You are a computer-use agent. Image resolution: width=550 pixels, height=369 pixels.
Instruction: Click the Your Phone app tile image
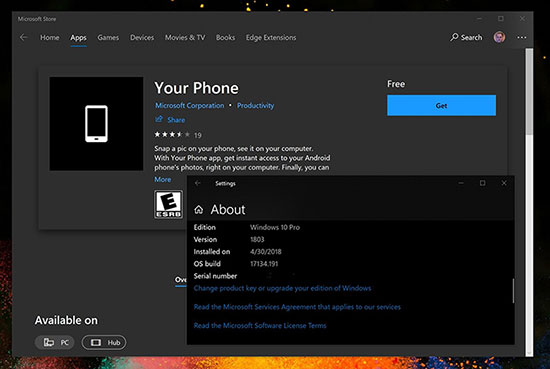96,123
